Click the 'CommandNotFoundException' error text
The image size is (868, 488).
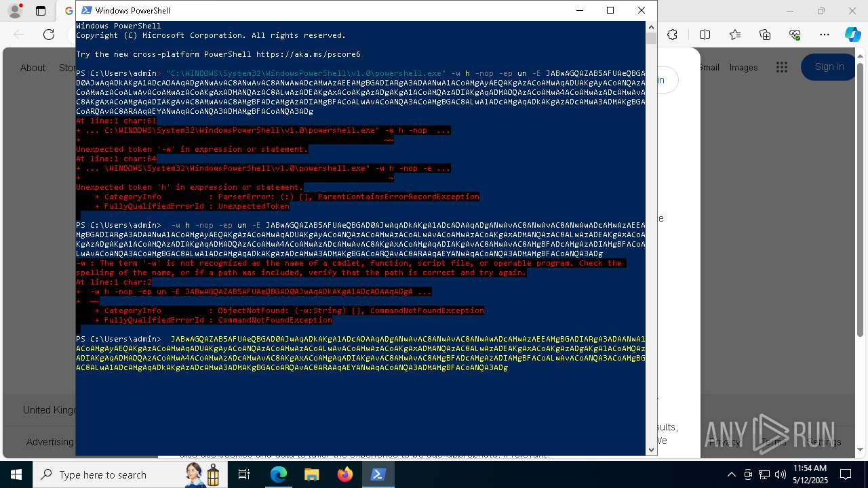tap(427, 310)
